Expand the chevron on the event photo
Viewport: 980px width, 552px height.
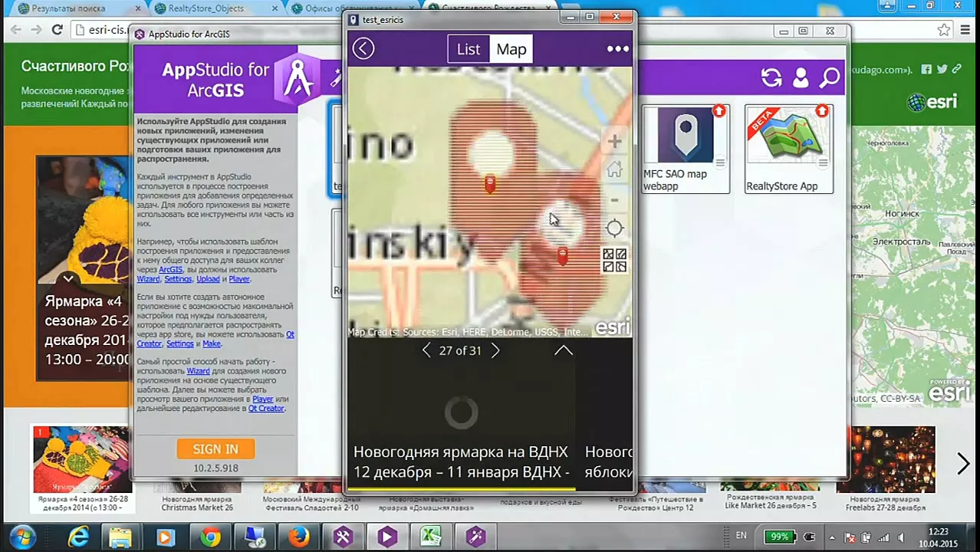point(68,279)
